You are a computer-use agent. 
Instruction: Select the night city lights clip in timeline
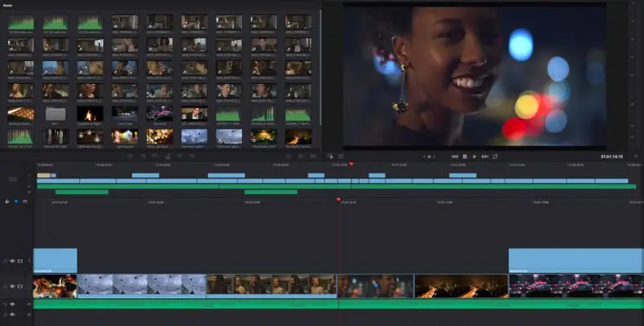tap(461, 286)
